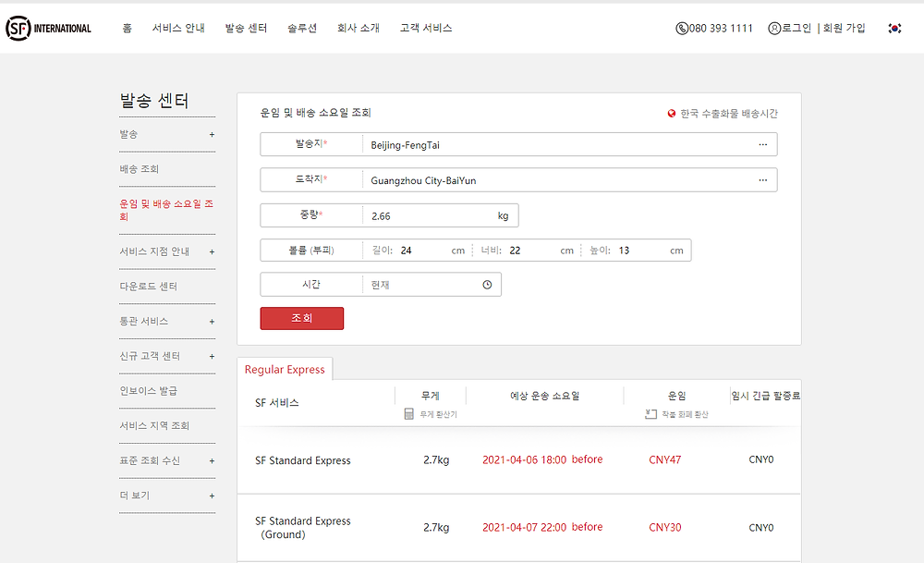Click the CNY30 fare value
The width and height of the screenshot is (924, 563).
tap(664, 528)
